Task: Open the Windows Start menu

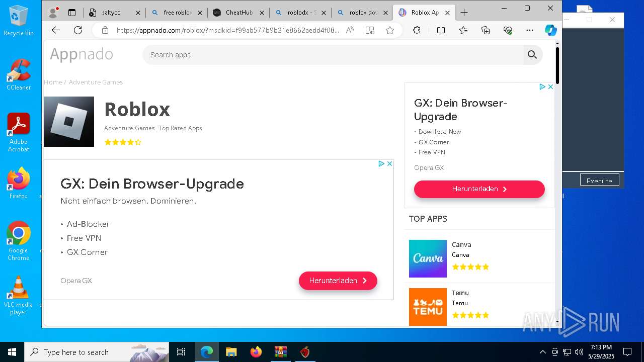Action: (12, 352)
